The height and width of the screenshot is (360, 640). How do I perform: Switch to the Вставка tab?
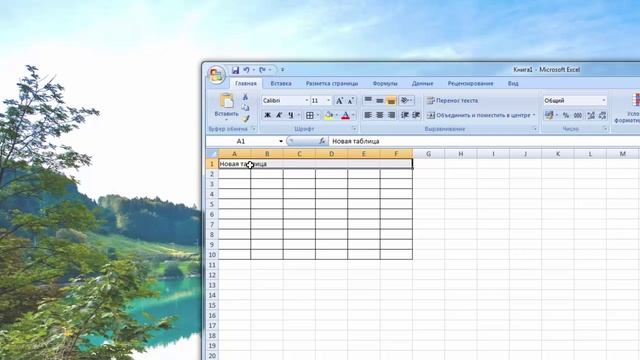pos(281,84)
